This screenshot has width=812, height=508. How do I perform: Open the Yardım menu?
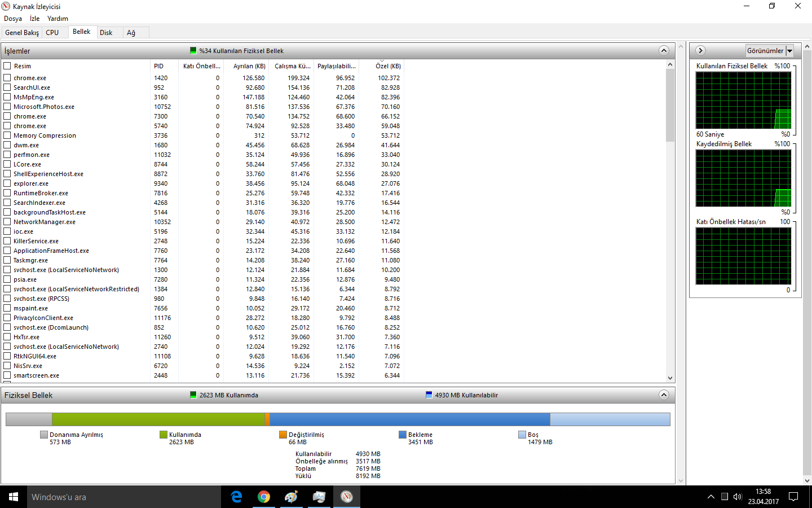click(58, 19)
